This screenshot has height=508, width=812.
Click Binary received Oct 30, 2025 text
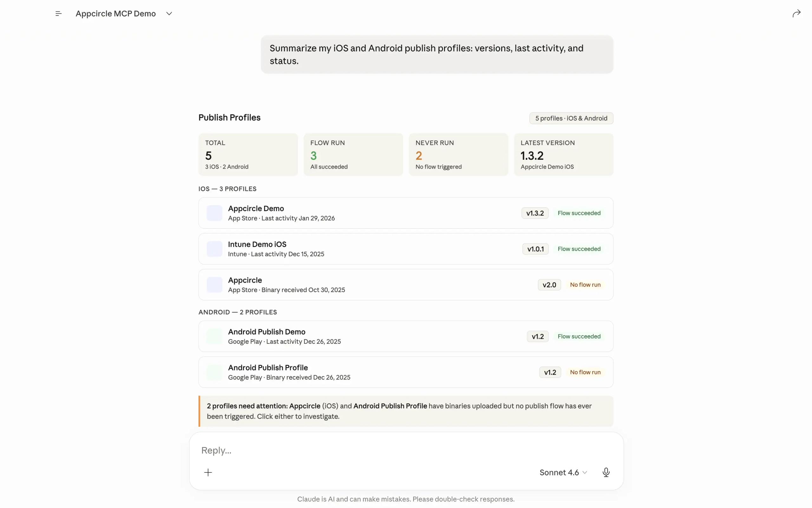(303, 290)
